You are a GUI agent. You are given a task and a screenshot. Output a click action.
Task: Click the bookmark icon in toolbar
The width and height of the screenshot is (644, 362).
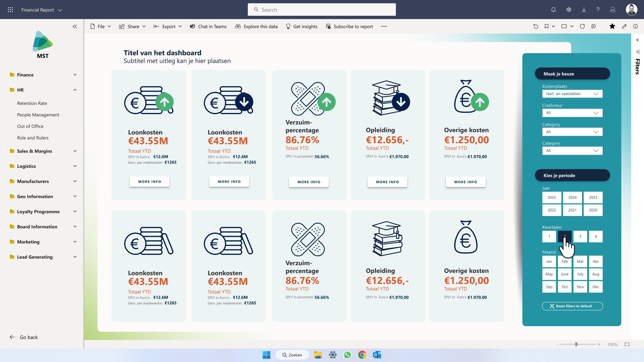(546, 26)
